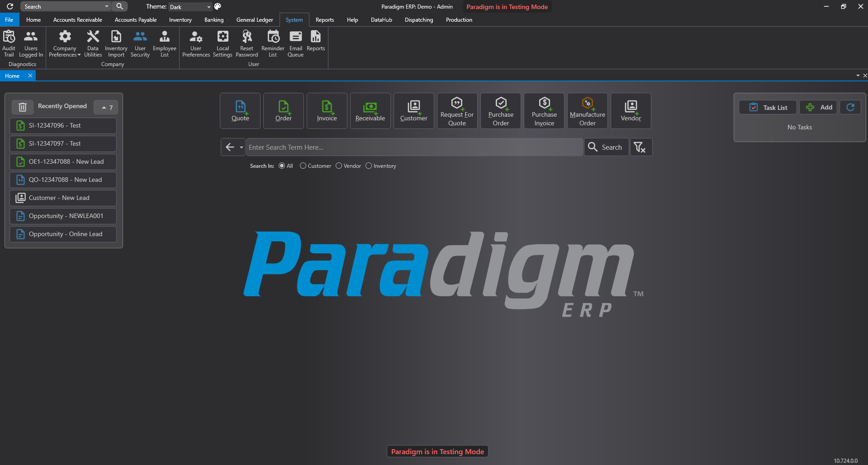The height and width of the screenshot is (465, 868).
Task: Select the Vendor search radio button
Action: (339, 166)
